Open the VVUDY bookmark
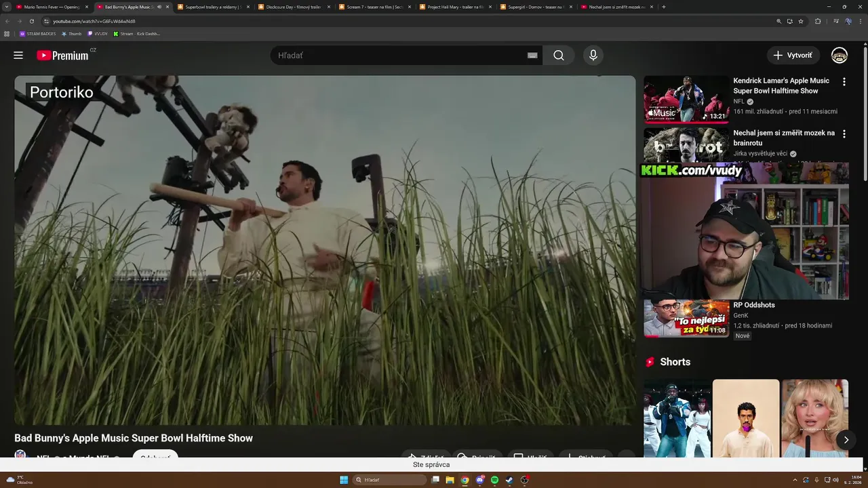 point(98,34)
